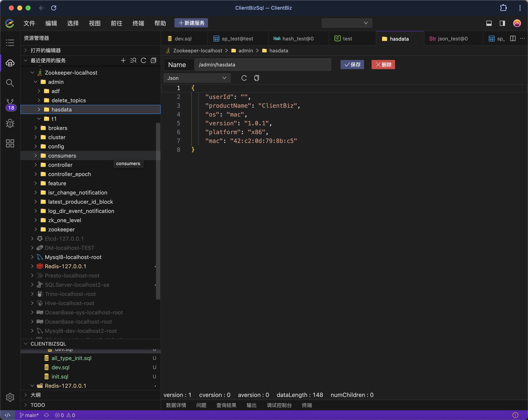
Task: Switch to the hash_test@0 tab
Action: point(298,39)
